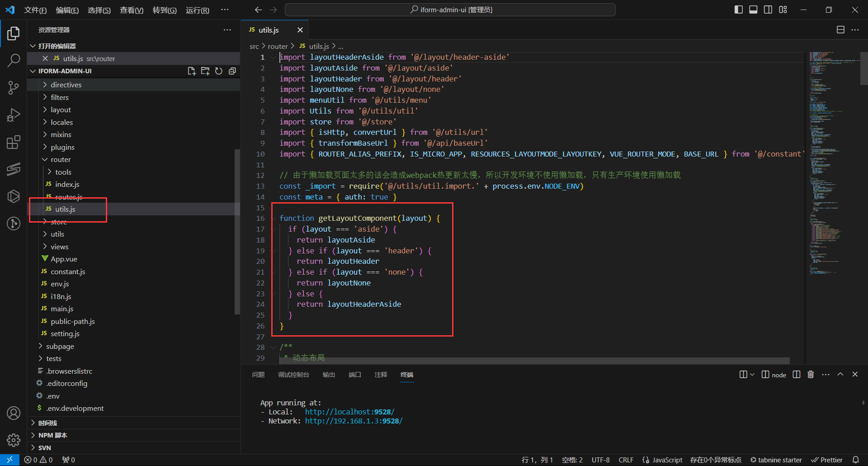Click the command center search box
This screenshot has width=868, height=466.
click(x=450, y=10)
